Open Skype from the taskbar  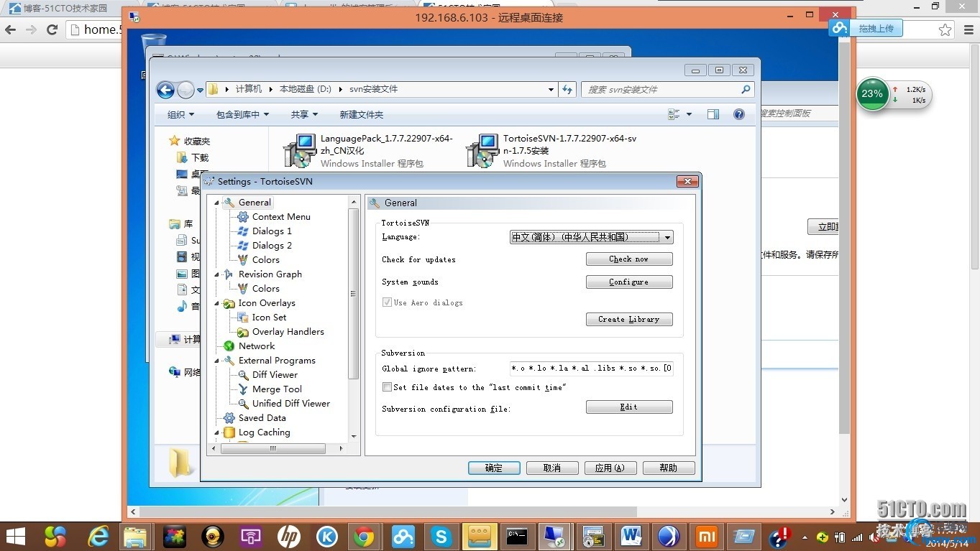[440, 536]
